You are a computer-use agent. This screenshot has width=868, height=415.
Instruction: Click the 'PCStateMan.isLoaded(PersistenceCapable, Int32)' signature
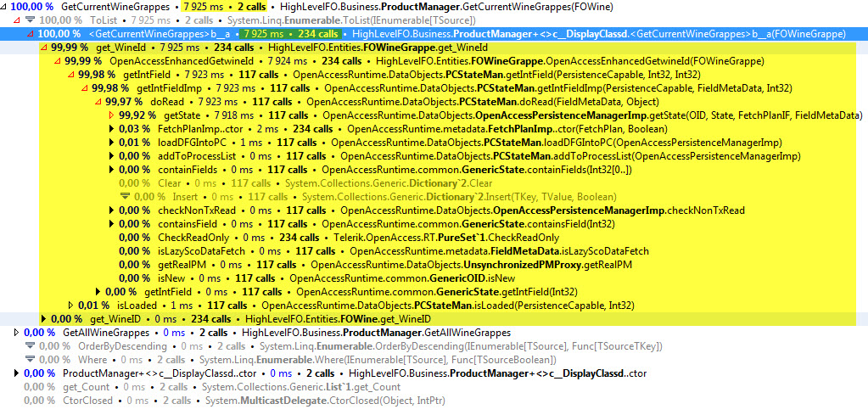click(448, 305)
